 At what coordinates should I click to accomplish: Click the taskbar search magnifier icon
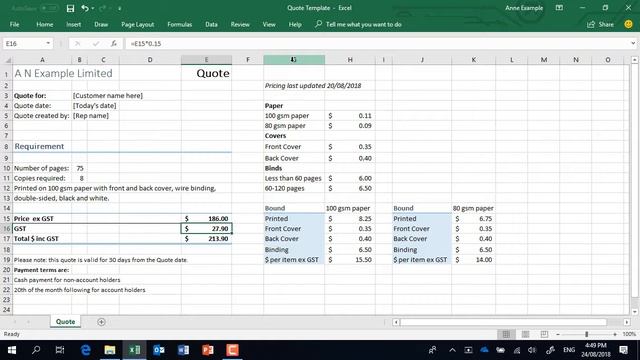pos(36,350)
